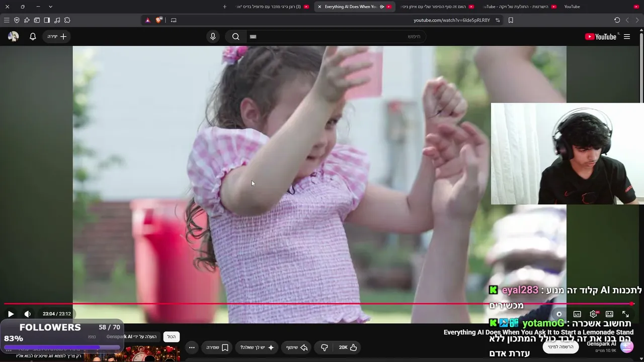Switch to theater mode button
Viewport: 644px width, 362px height.
click(609, 314)
